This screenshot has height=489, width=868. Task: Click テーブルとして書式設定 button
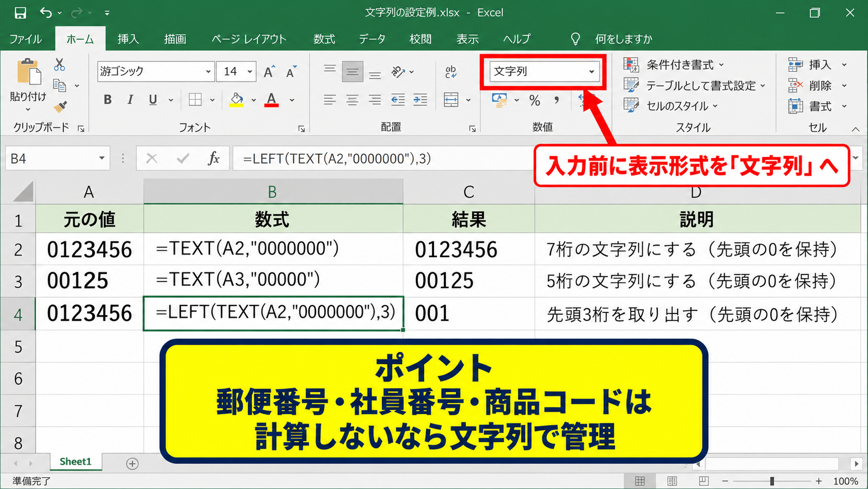click(695, 86)
